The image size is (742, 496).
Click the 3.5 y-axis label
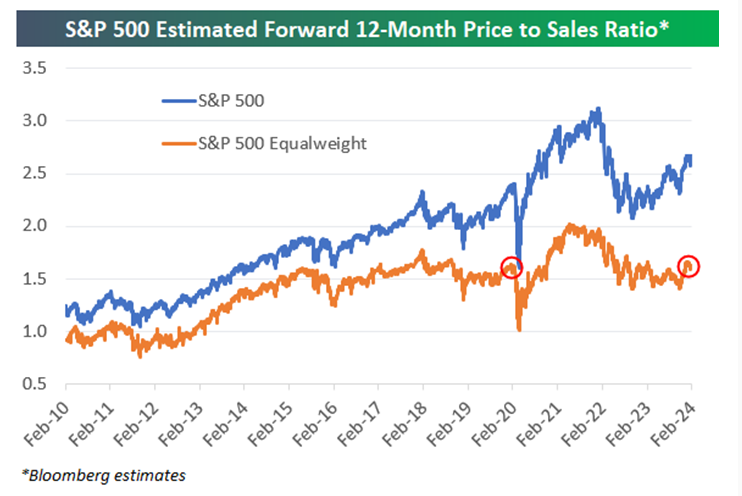click(35, 68)
